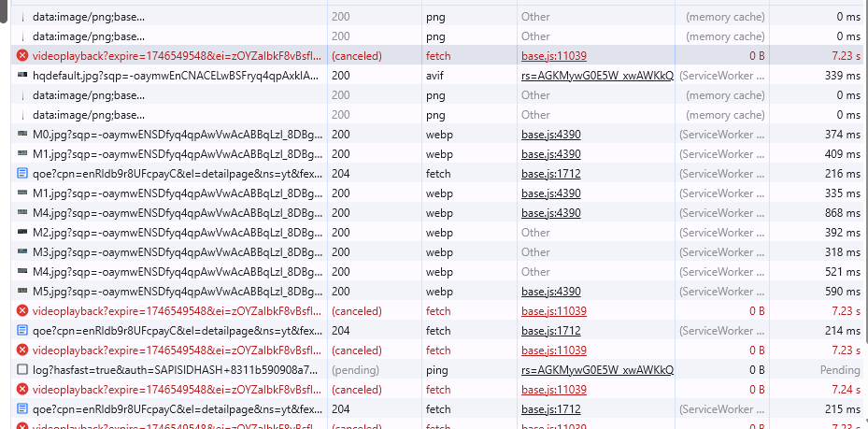Click the empty square icon of the pending log request

[22, 369]
